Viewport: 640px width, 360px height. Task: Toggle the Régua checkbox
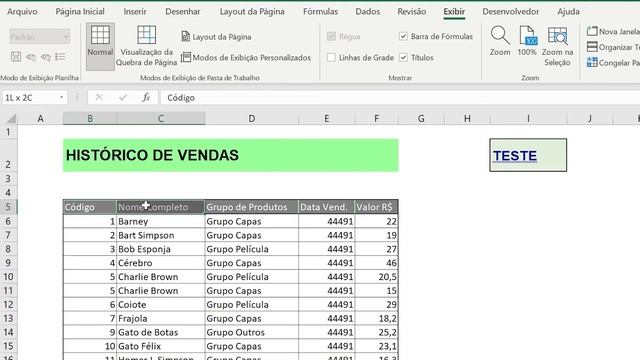pyautogui.click(x=331, y=36)
